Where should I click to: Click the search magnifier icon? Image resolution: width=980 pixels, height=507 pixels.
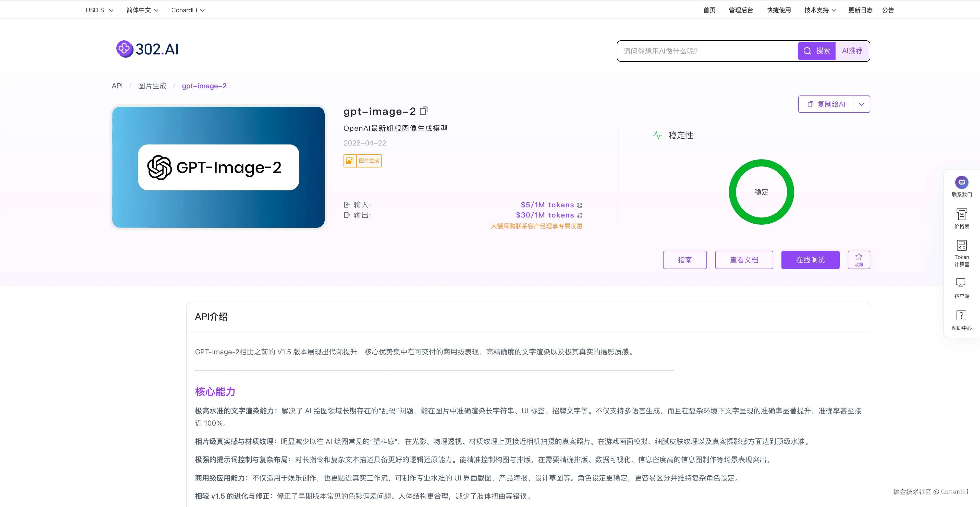(807, 51)
